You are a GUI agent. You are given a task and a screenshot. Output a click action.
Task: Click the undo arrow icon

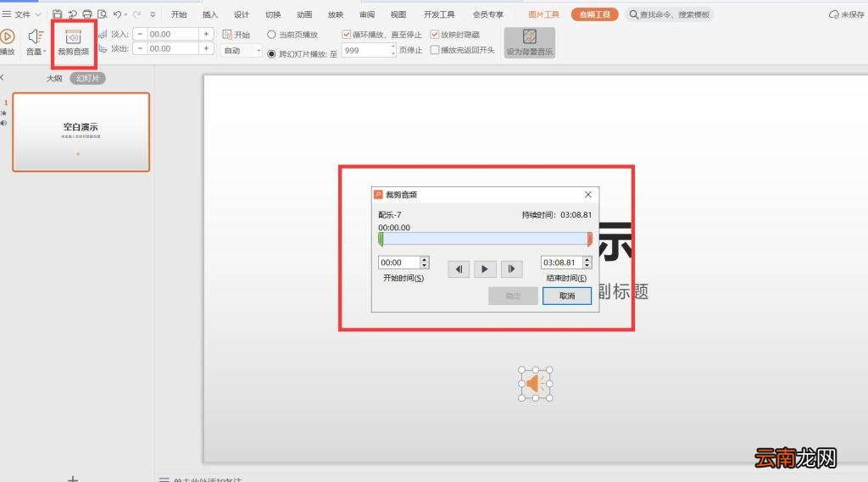(117, 14)
